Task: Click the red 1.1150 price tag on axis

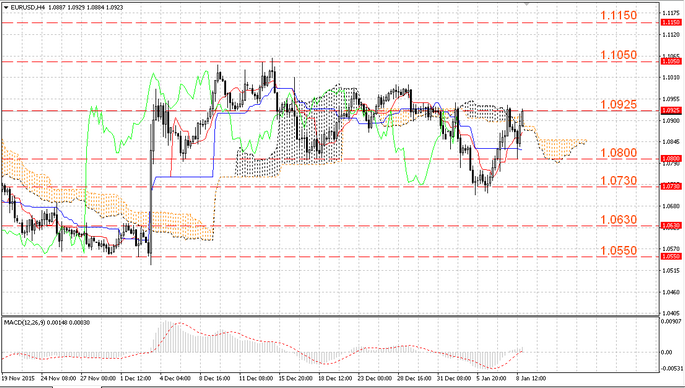Action: (x=671, y=22)
